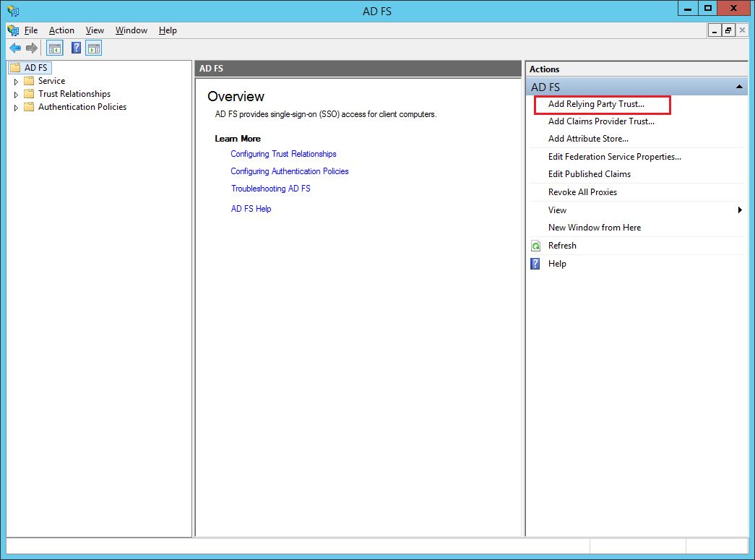Open Troubleshooting AD FS link
The image size is (755, 560).
271,189
